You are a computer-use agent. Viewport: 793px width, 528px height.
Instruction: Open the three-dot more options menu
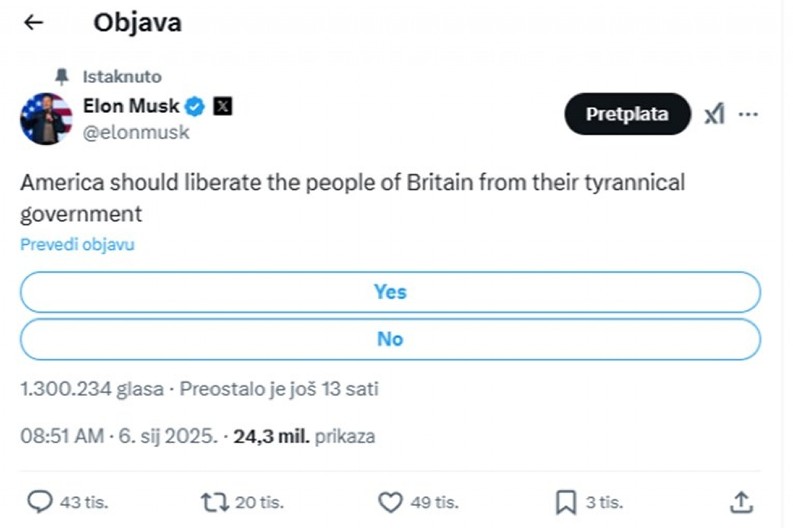(748, 115)
